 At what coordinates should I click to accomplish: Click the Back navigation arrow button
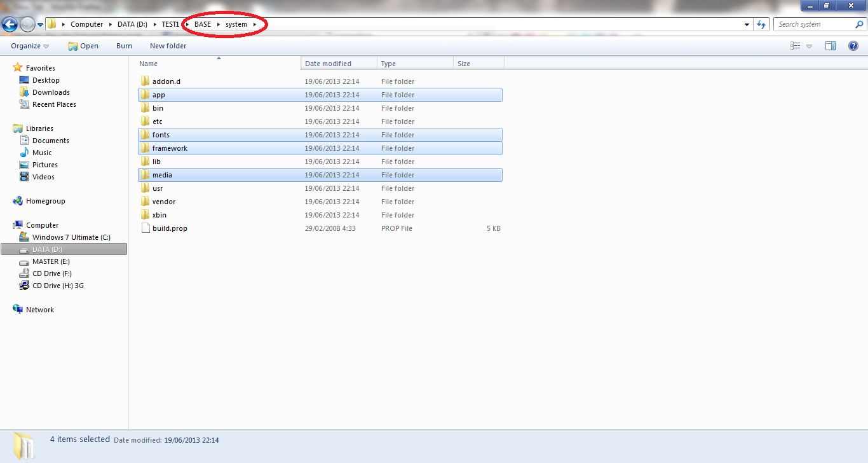[10, 25]
